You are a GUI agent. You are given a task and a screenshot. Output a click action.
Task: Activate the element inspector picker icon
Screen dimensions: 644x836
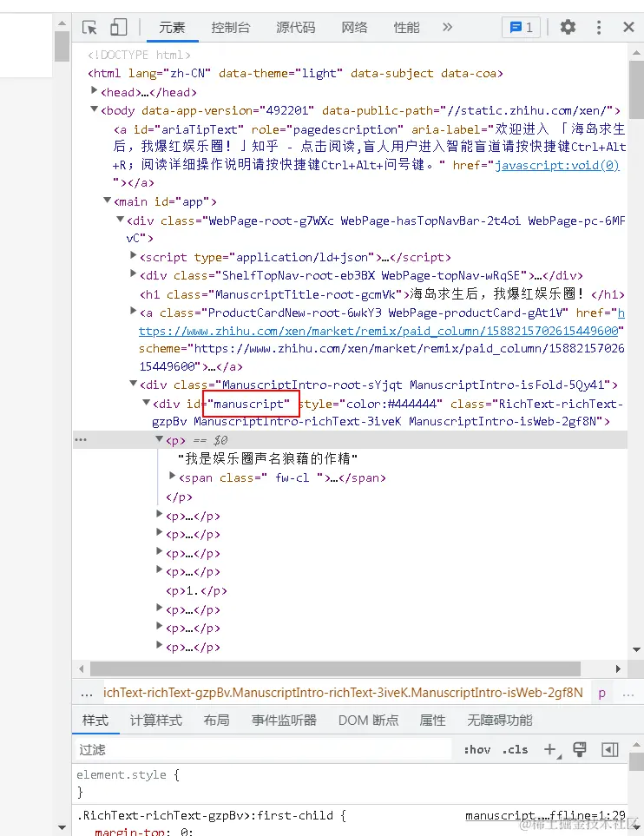[89, 27]
